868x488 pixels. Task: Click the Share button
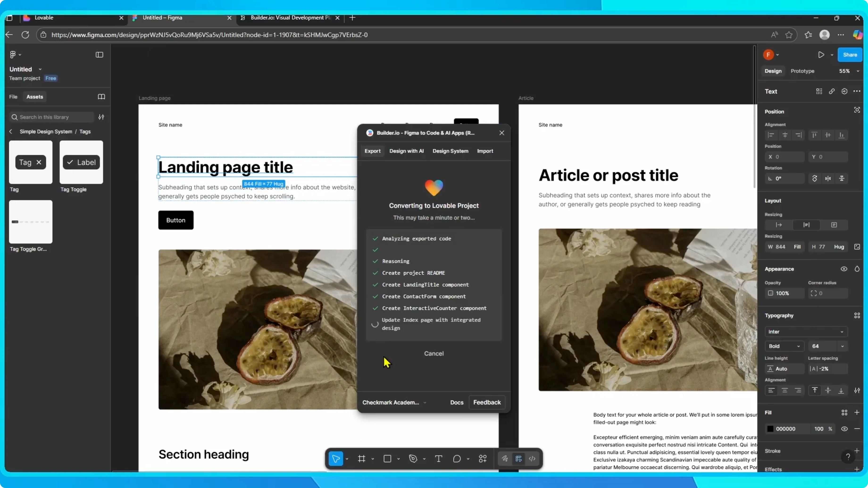pyautogui.click(x=850, y=54)
